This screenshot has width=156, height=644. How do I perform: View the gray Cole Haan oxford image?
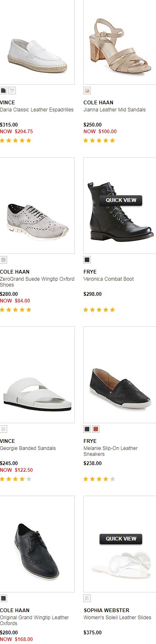coord(37,205)
